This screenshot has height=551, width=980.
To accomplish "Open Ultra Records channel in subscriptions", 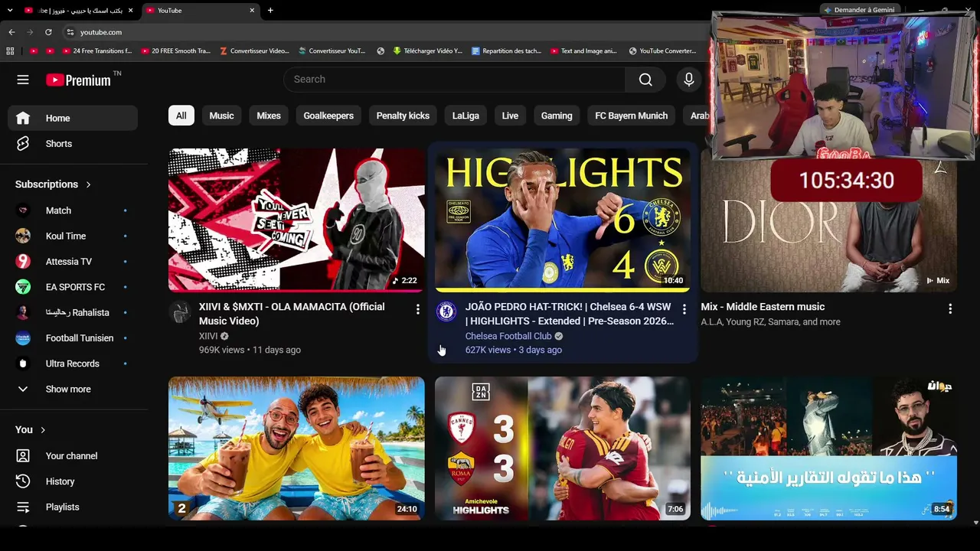I will pos(74,364).
